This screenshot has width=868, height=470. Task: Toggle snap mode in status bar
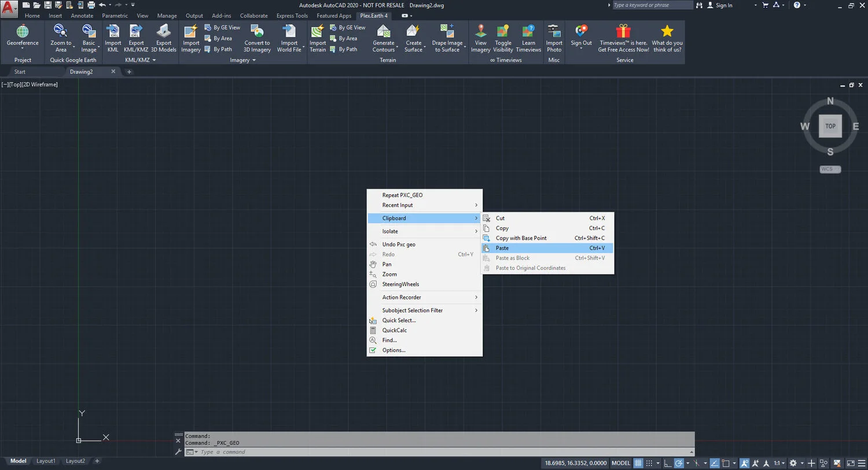coord(649,463)
